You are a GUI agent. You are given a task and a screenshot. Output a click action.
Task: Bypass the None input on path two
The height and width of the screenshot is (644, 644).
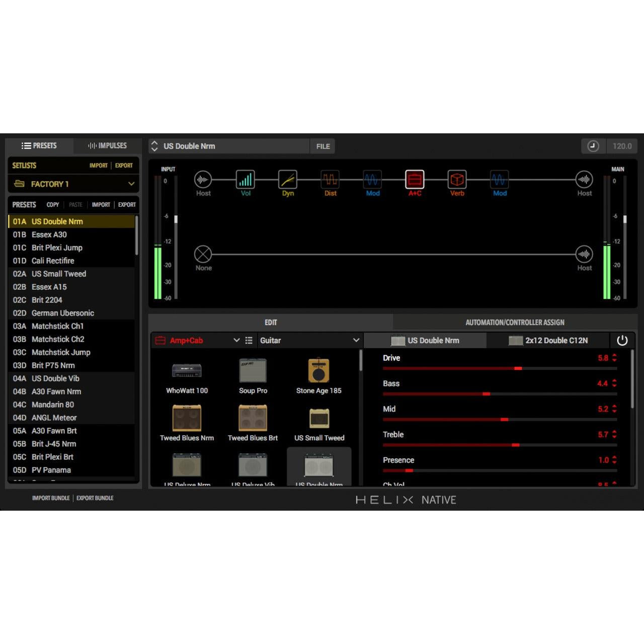coord(203,254)
